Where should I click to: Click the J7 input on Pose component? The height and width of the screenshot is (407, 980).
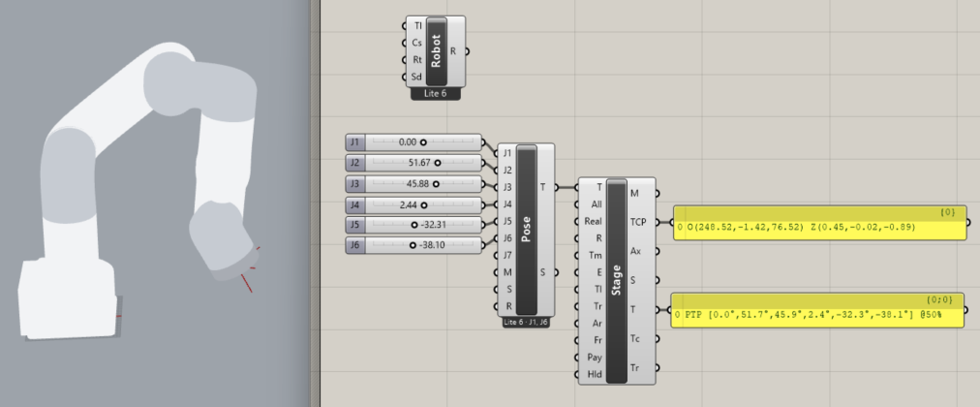coord(506,255)
